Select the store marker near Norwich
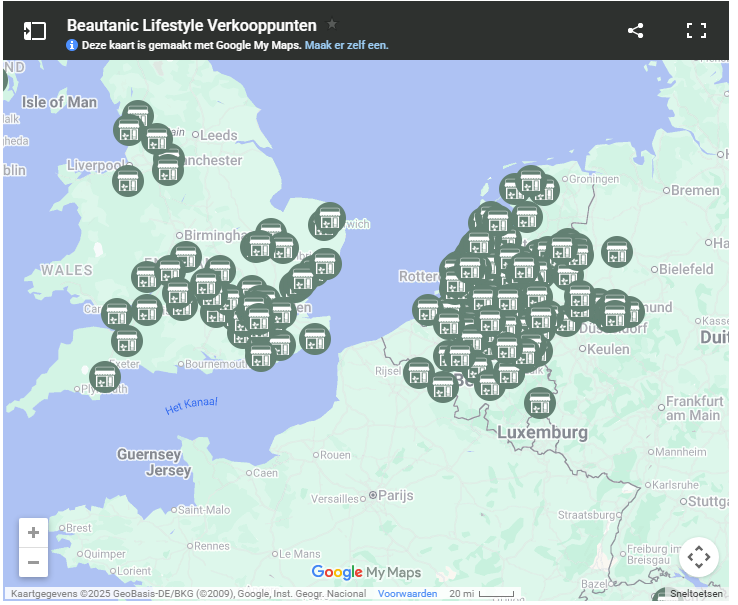Screen dimensions: 738x605 (x=330, y=218)
